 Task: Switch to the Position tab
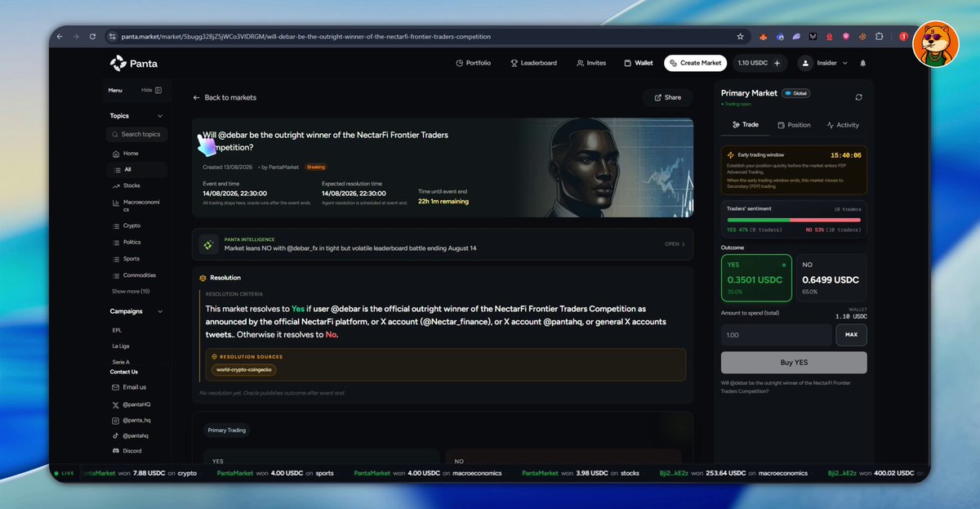[x=794, y=125]
